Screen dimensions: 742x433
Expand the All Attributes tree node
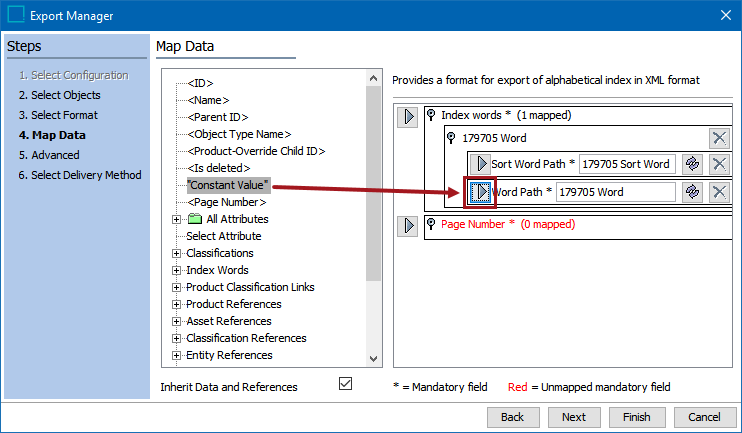point(177,219)
